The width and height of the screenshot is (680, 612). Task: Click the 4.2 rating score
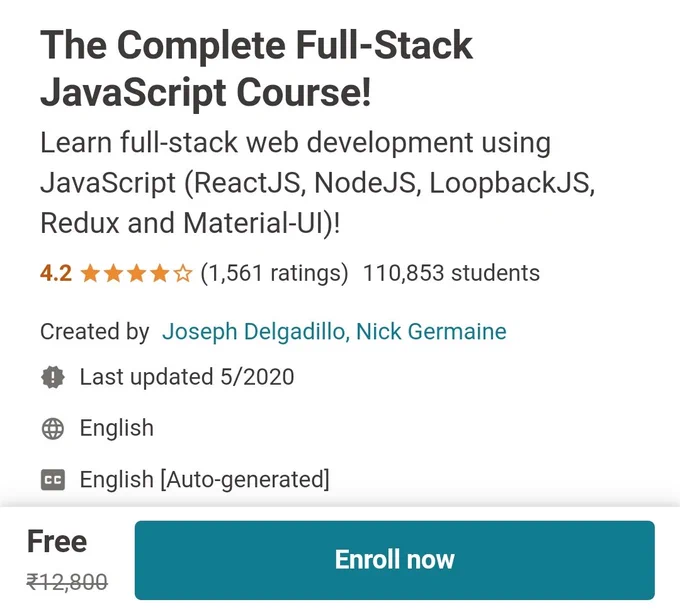coord(56,273)
